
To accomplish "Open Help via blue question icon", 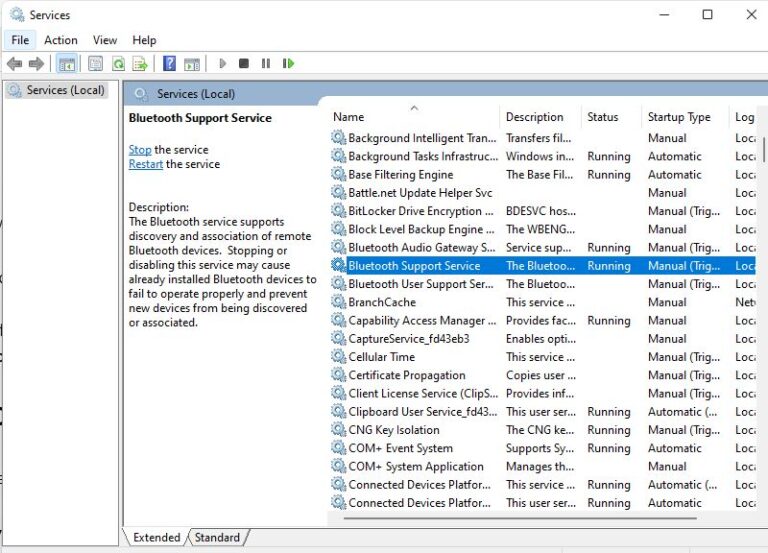I will [169, 64].
